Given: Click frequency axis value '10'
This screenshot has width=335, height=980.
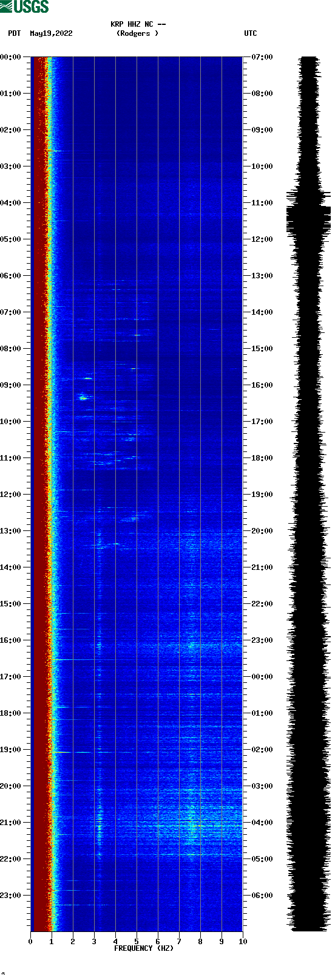Looking at the screenshot, I should (x=243, y=942).
